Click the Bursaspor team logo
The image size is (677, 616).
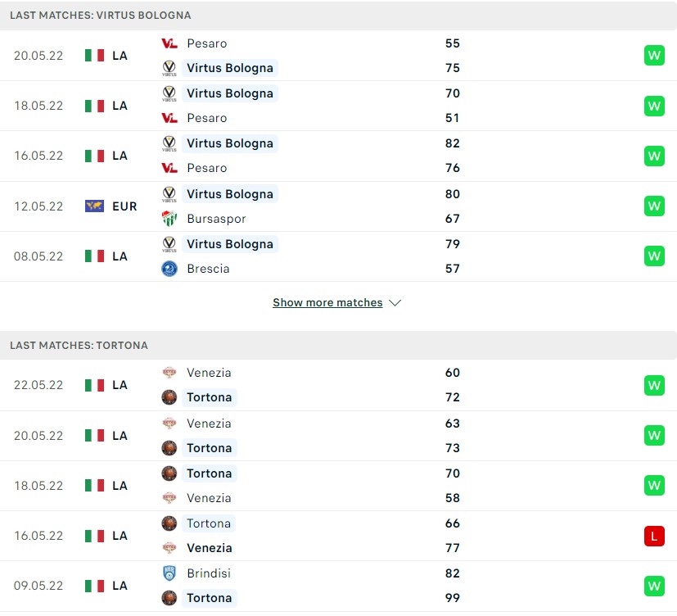169,219
